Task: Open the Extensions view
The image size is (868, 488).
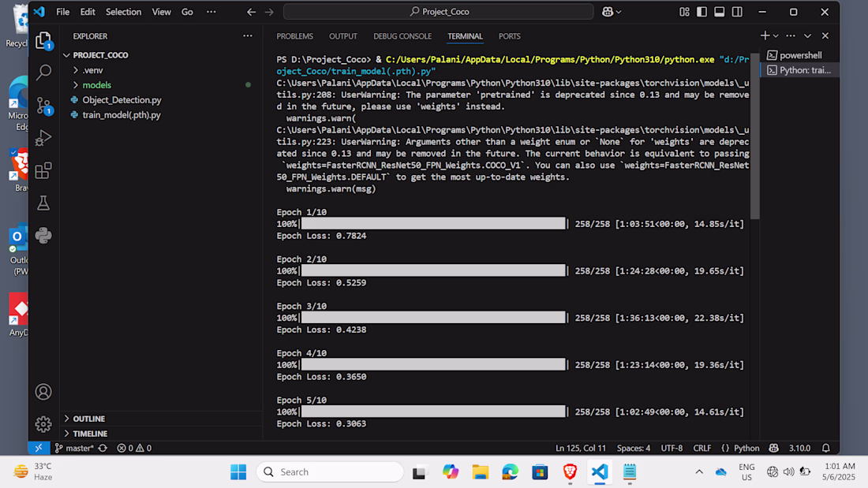Action: pyautogui.click(x=43, y=170)
